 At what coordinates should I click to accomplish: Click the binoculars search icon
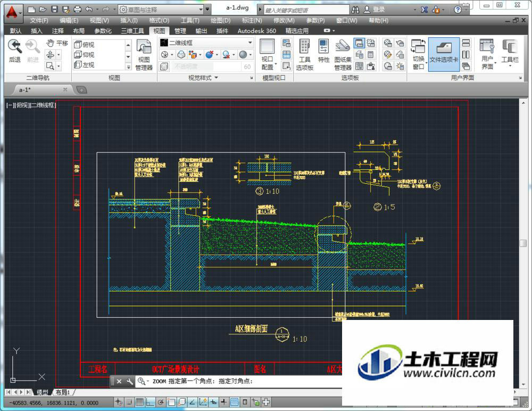(x=355, y=10)
